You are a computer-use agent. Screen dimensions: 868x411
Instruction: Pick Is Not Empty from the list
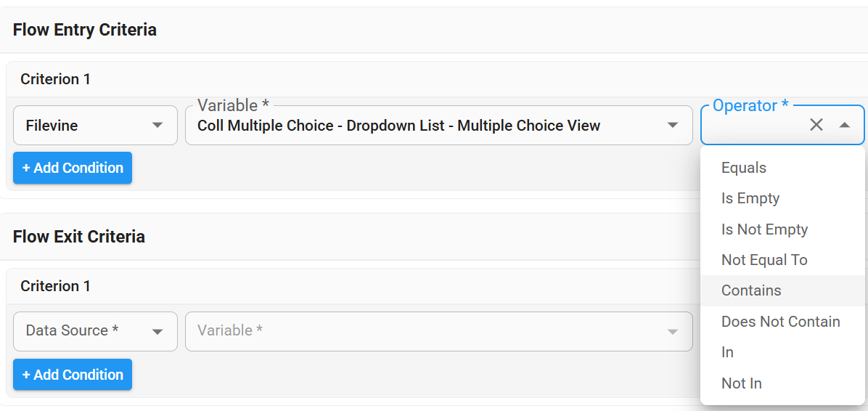point(764,229)
